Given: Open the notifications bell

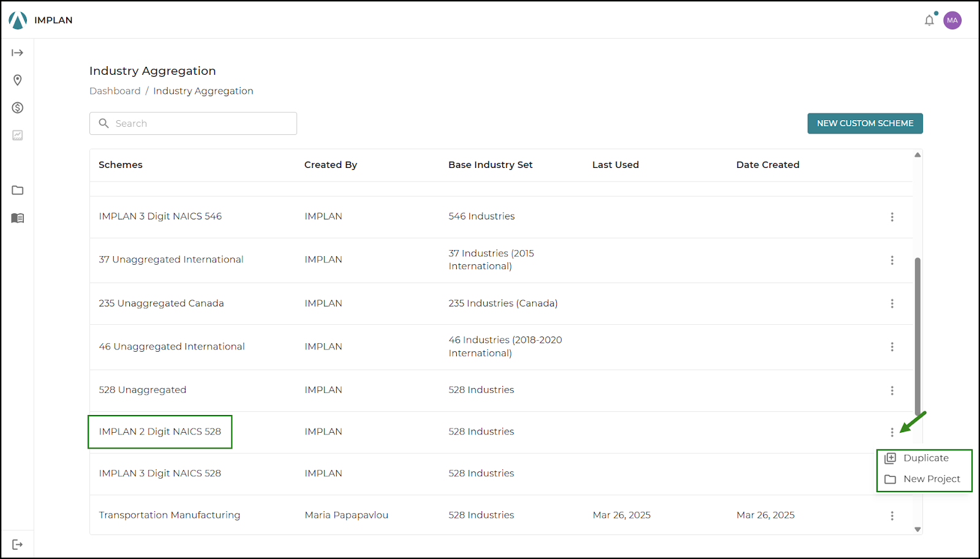Looking at the screenshot, I should [929, 20].
